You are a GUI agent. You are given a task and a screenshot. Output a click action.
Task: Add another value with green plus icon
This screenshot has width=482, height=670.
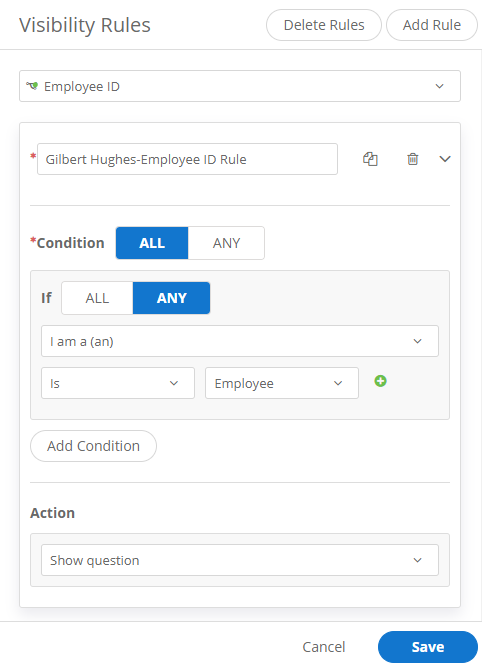point(380,381)
